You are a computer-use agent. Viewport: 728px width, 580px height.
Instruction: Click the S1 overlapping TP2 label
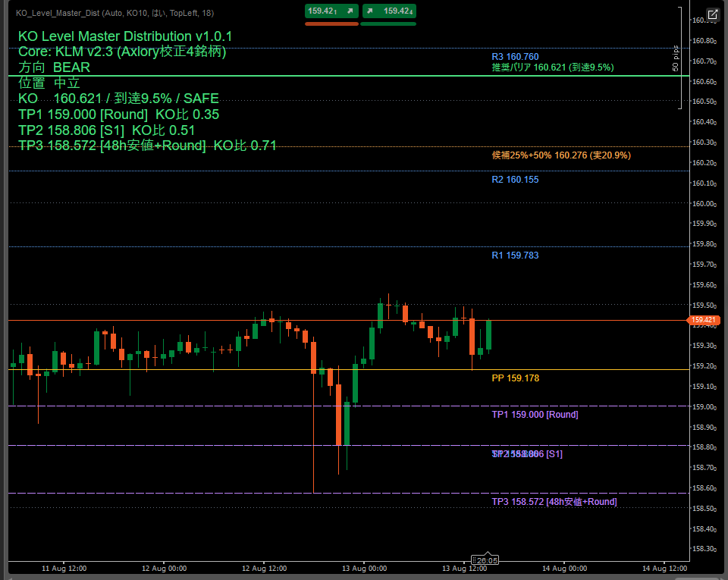(527, 454)
